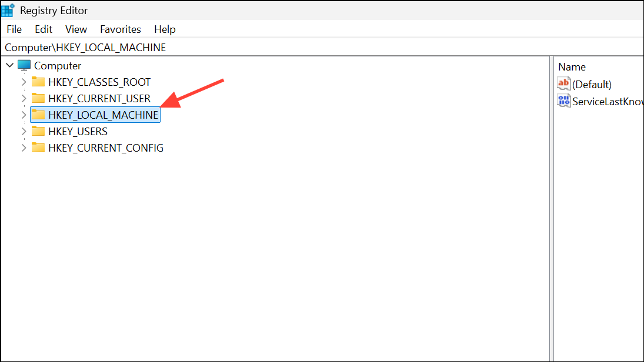Click the binary value icon beside ServiceLastKnown
644x362 pixels.
(x=563, y=100)
